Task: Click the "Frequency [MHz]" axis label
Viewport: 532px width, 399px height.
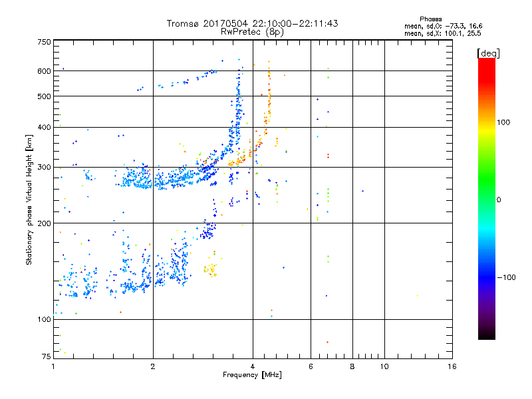Action: point(252,375)
